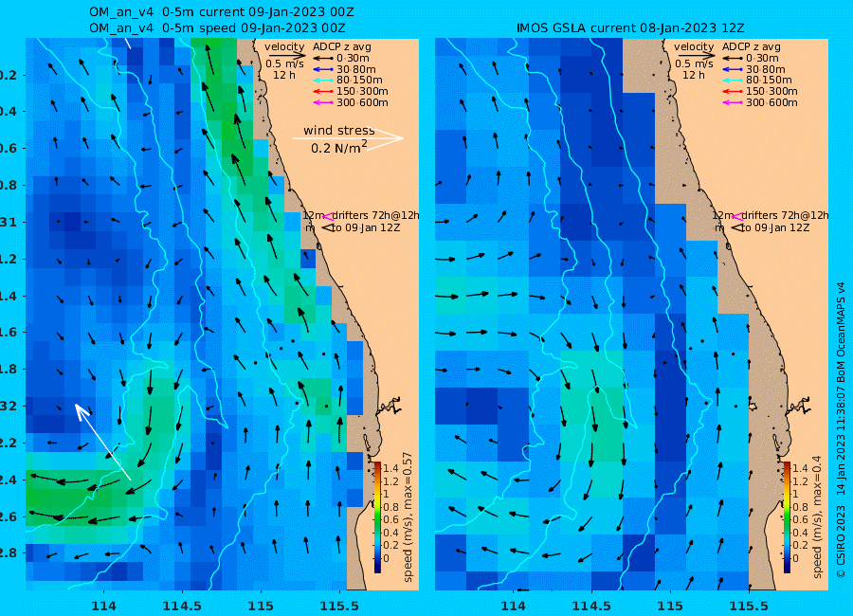853x616 pixels.
Task: Click longitude label '114.5' under right map
Action: click(591, 606)
